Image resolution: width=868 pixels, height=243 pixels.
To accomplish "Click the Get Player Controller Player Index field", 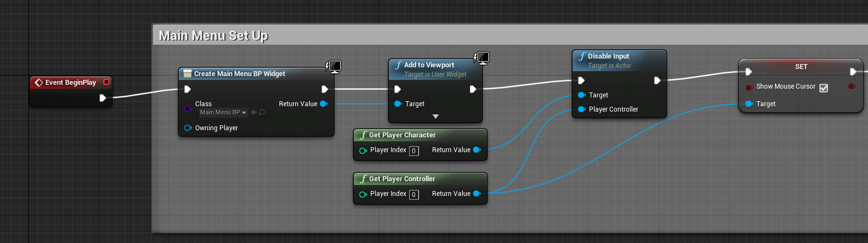I will (414, 195).
